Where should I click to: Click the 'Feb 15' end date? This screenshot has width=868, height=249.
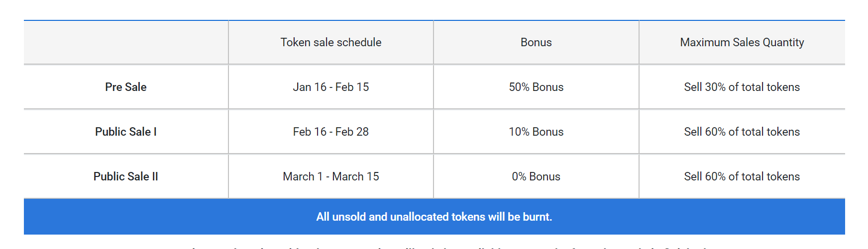[x=352, y=87]
